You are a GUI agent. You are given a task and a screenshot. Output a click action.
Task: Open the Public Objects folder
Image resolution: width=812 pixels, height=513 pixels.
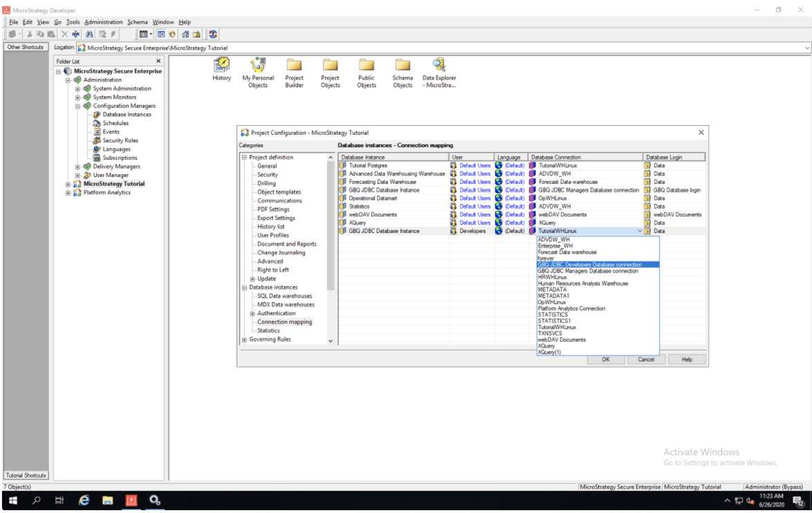(367, 65)
